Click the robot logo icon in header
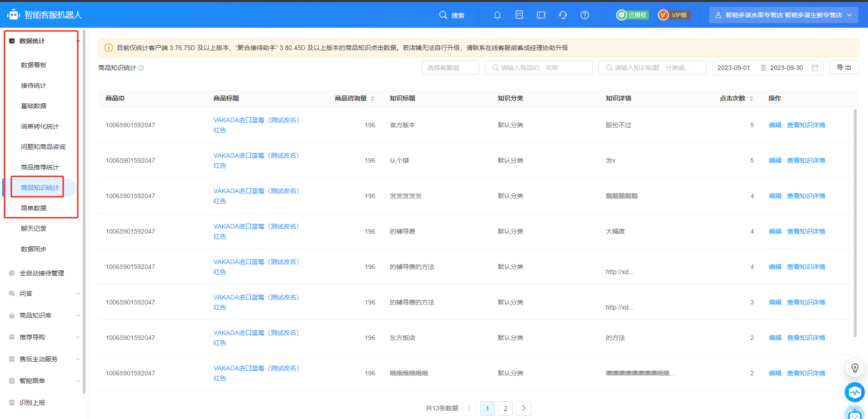The image size is (868, 419). point(14,15)
